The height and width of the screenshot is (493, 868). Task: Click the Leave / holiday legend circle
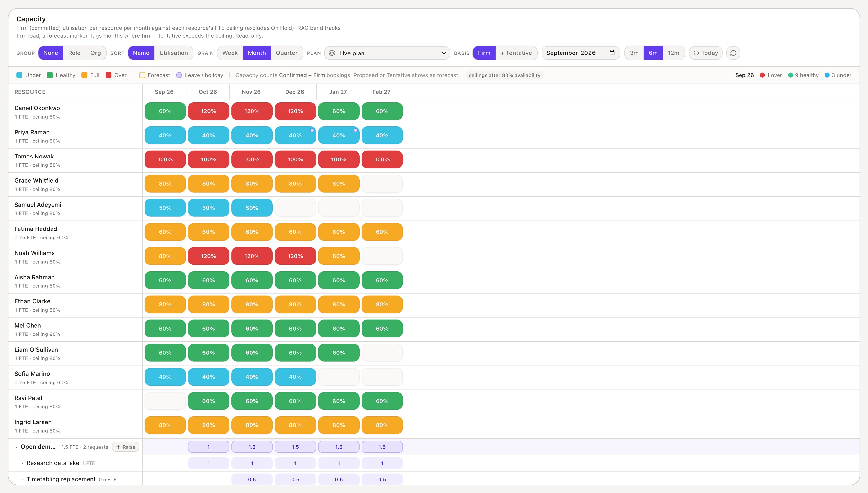179,75
